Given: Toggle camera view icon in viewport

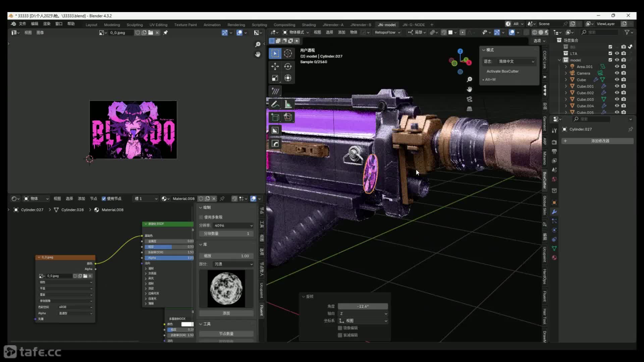Looking at the screenshot, I should 469,99.
